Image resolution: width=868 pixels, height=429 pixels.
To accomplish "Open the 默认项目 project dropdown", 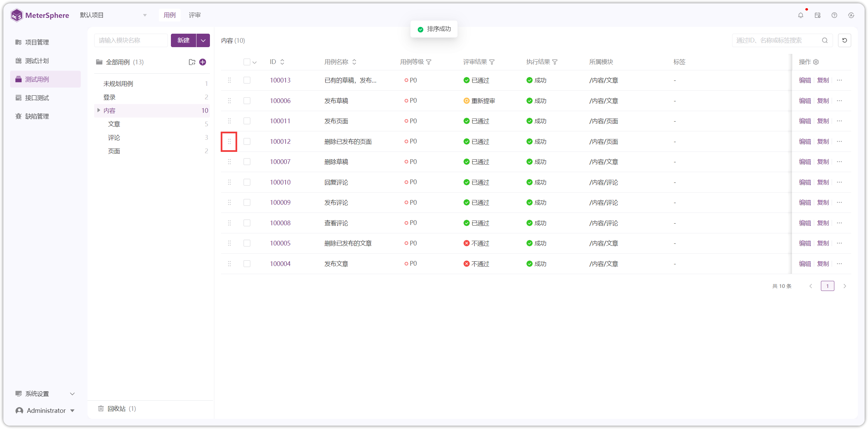I will tap(113, 15).
